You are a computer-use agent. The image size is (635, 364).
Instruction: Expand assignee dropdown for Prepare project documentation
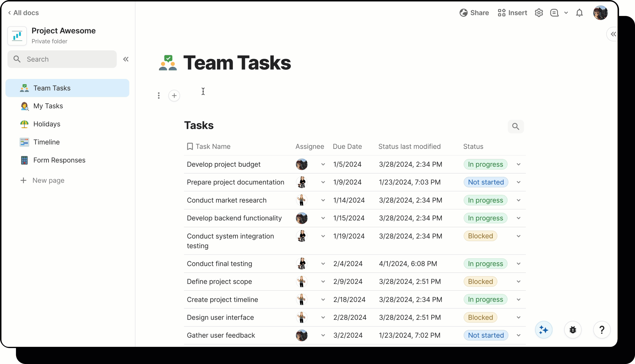point(323,182)
